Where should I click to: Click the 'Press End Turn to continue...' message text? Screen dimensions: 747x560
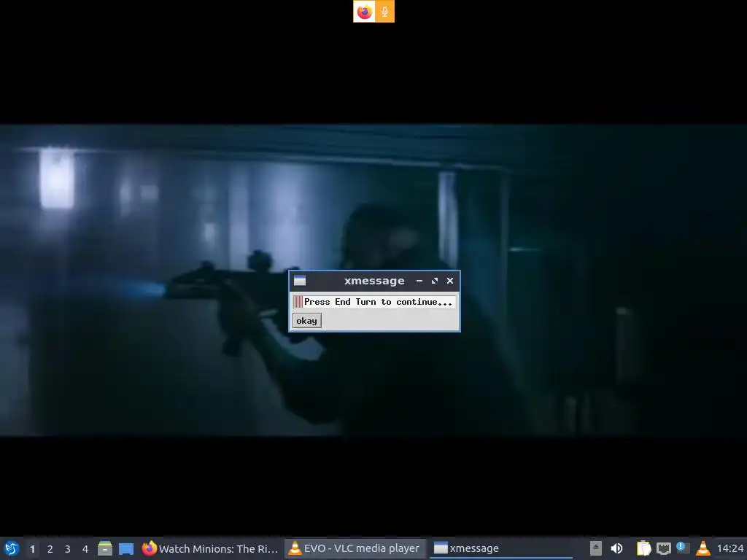(x=379, y=302)
